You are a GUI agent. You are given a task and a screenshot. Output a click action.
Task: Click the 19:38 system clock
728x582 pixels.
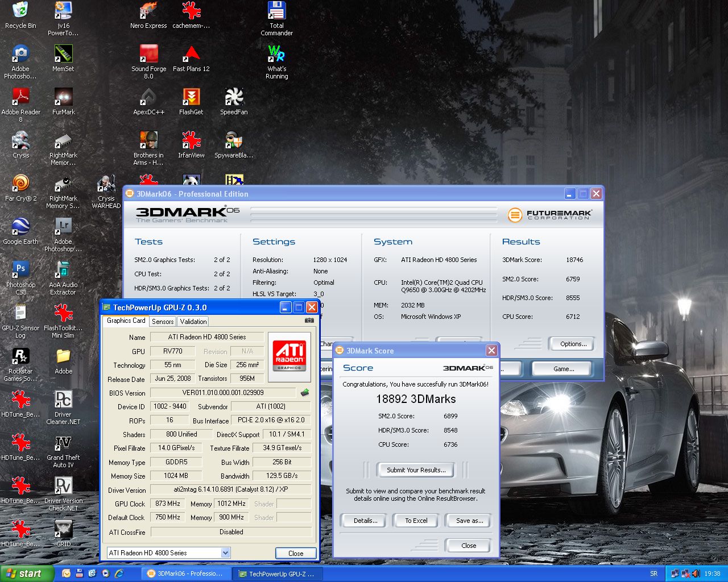click(712, 573)
